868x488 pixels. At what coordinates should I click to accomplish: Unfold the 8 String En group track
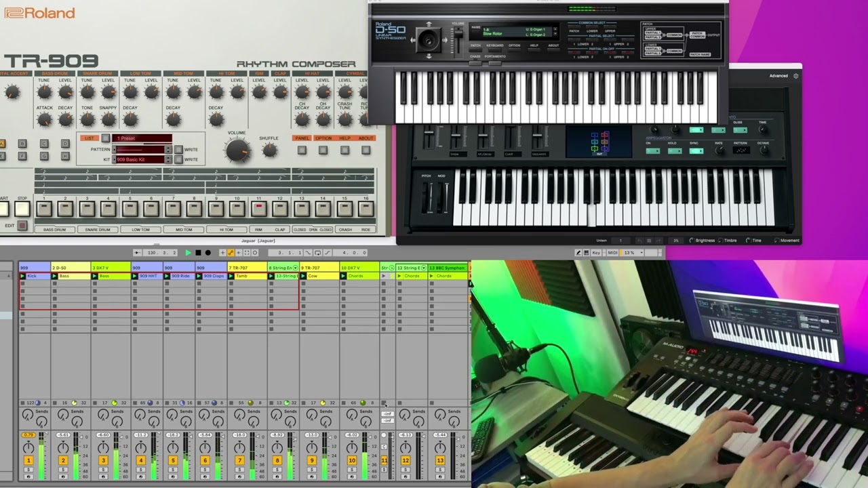coord(296,268)
